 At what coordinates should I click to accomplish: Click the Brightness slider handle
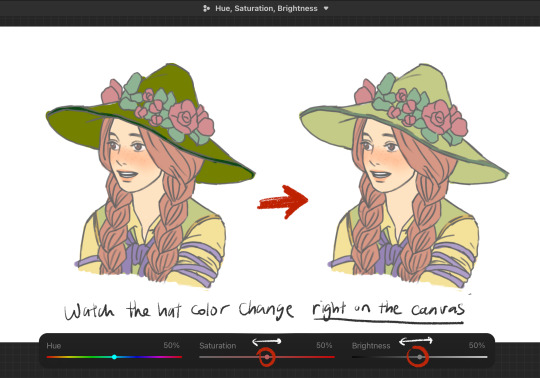coord(419,357)
